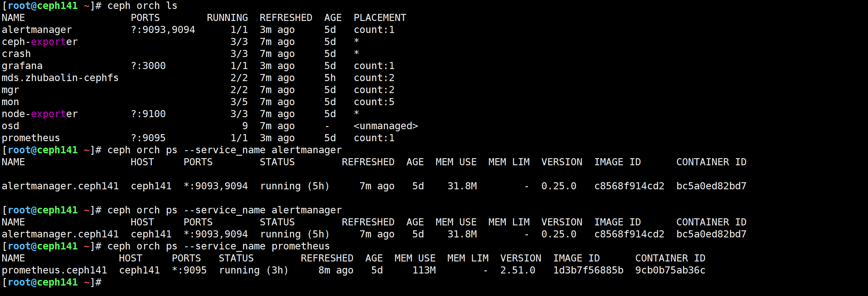Select 'mds.zhubaolin-cephfs' service name
This screenshot has width=868, height=296.
60,78
